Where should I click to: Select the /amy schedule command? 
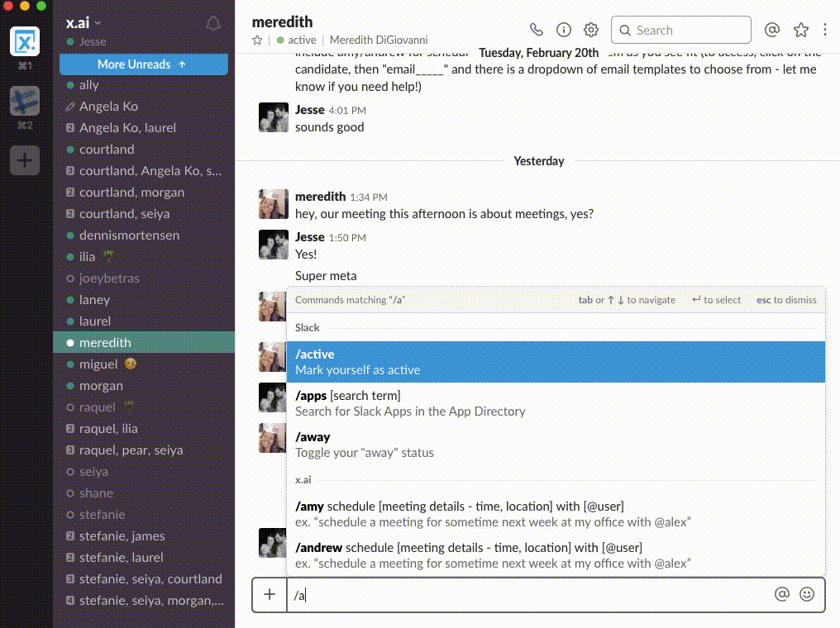[x=556, y=514]
